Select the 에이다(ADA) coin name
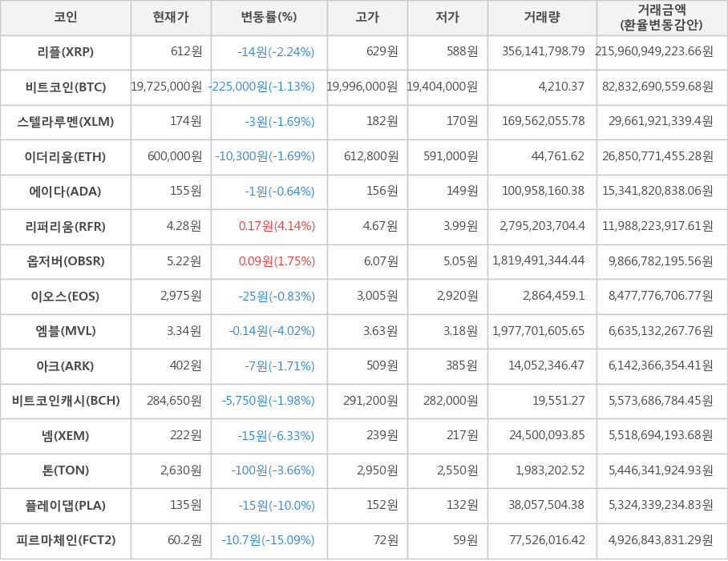This screenshot has width=728, height=561. click(66, 192)
